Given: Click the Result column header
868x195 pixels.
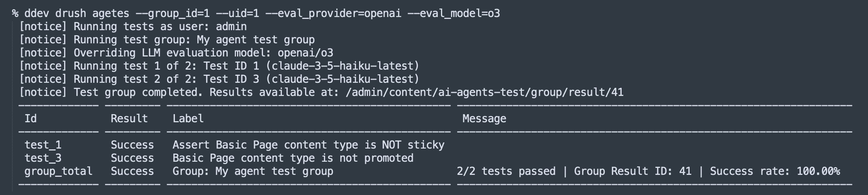Looking at the screenshot, I should click(x=129, y=118).
